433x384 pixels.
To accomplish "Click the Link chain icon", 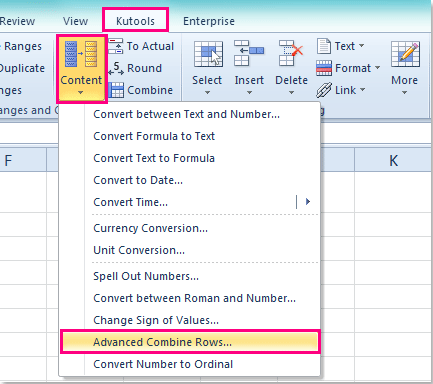I will point(324,90).
